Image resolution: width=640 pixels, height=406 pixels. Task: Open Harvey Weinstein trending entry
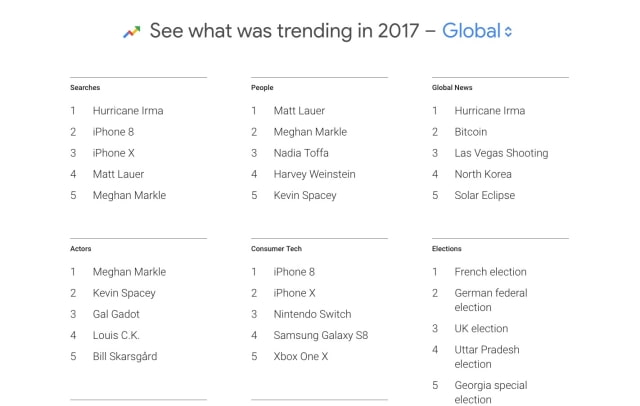click(x=314, y=174)
